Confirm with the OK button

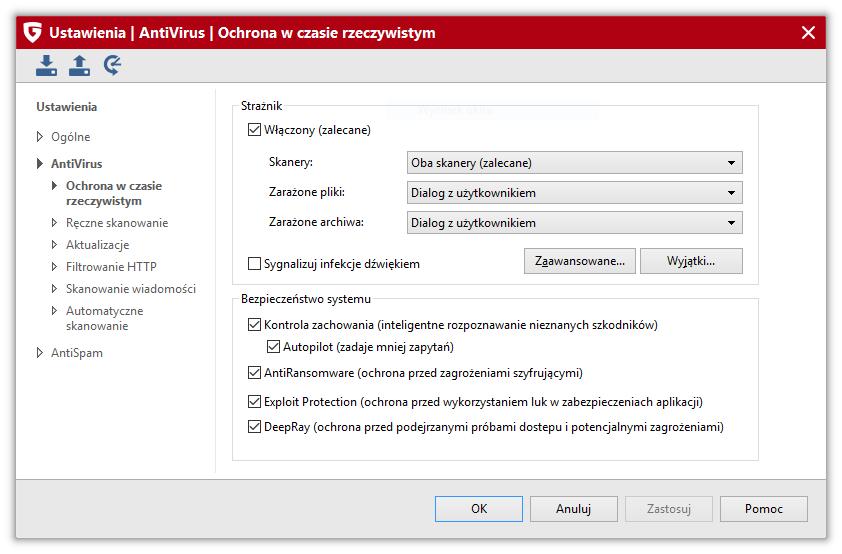478,508
